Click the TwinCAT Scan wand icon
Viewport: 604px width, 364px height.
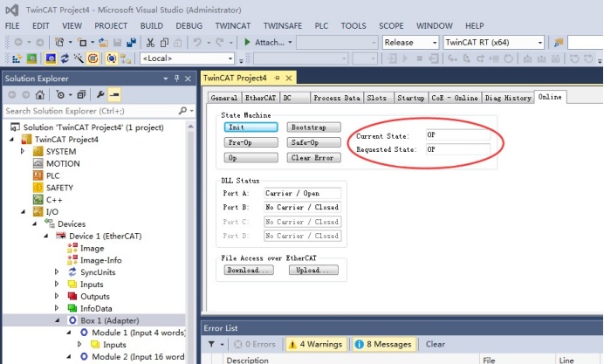click(79, 58)
